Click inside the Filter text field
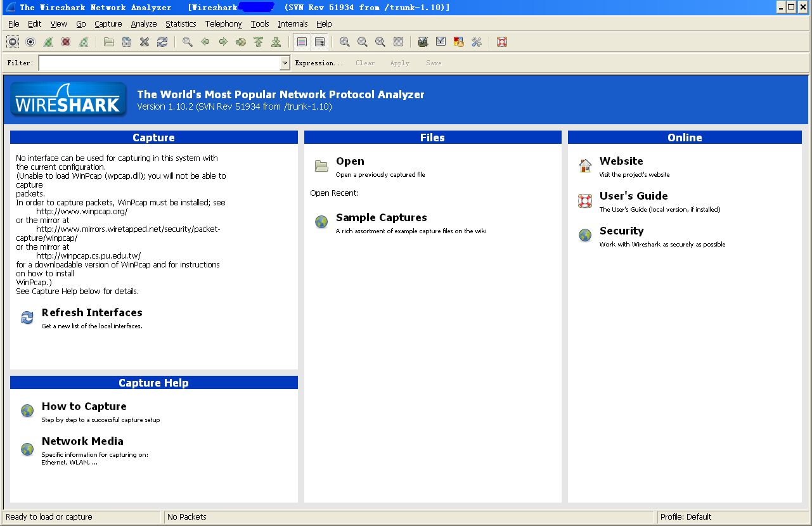 point(158,63)
